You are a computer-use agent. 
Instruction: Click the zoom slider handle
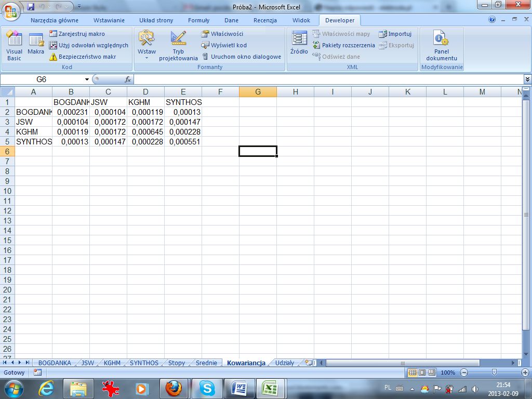(495, 373)
